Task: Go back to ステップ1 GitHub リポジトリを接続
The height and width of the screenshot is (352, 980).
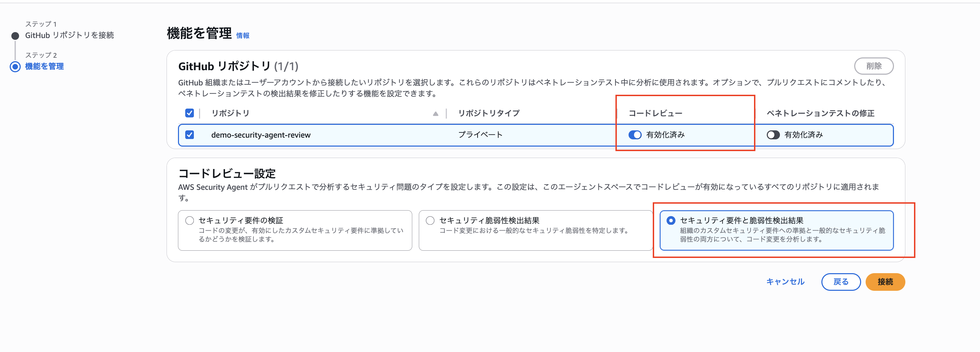Action: [70, 35]
